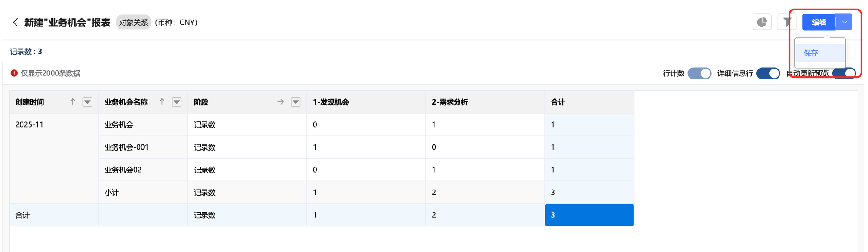Open the 阶段 column dropdown
This screenshot has height=252, width=868.
click(296, 102)
